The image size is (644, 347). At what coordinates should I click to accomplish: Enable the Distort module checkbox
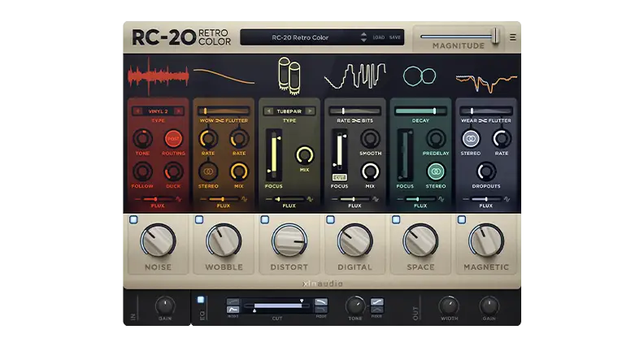265,219
